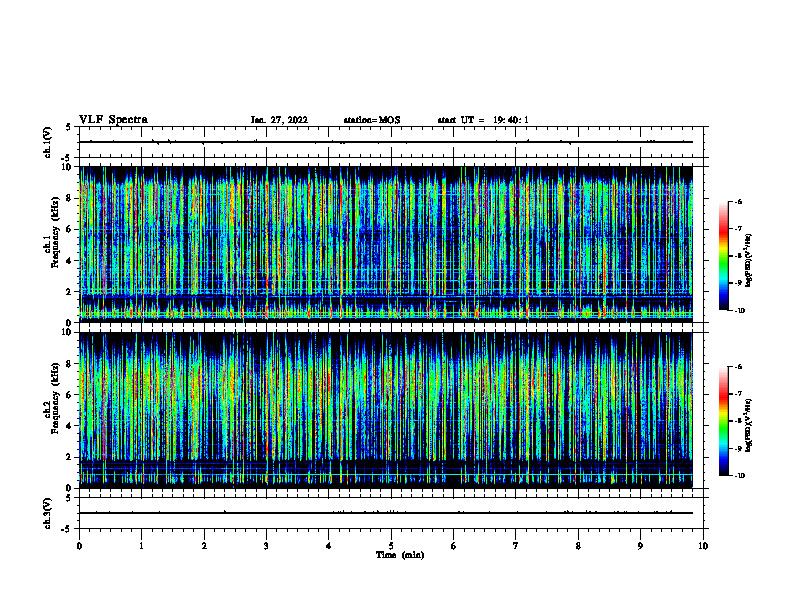Click the time axis tick label "9"

pyautogui.click(x=640, y=546)
